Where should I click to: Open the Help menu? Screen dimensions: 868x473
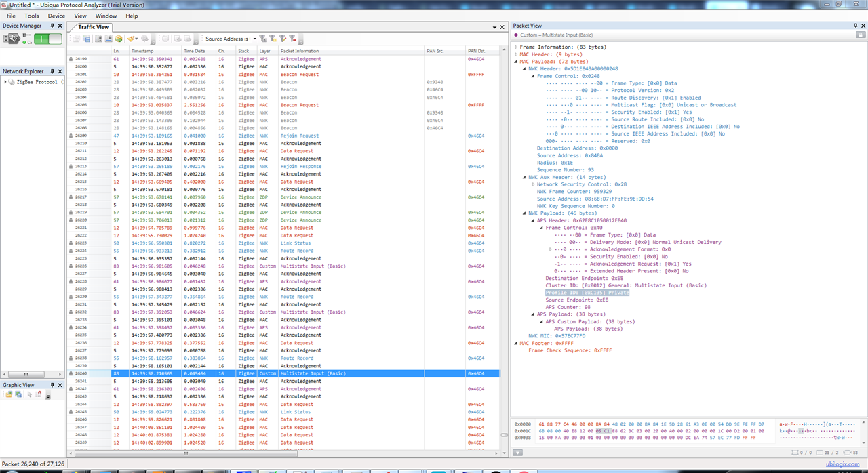(132, 16)
